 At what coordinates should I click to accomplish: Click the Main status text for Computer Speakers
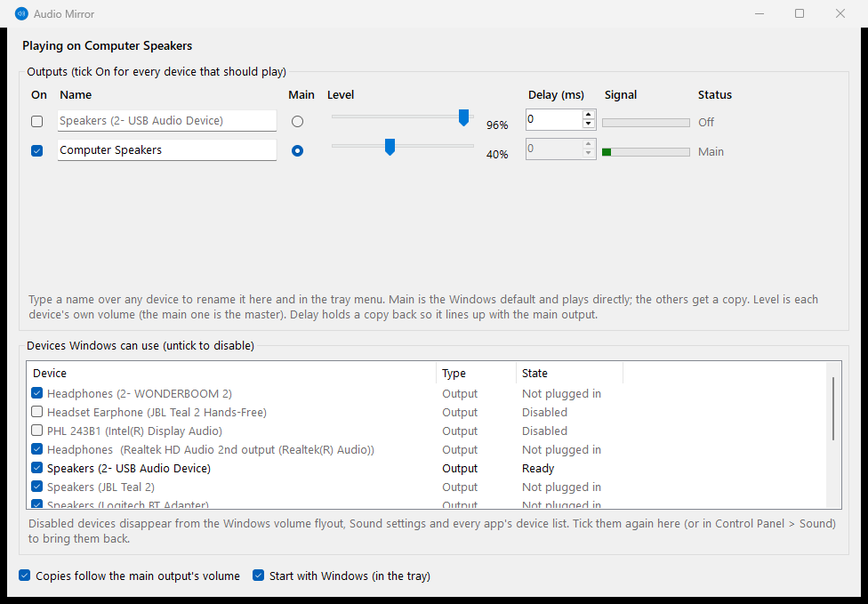[711, 152]
